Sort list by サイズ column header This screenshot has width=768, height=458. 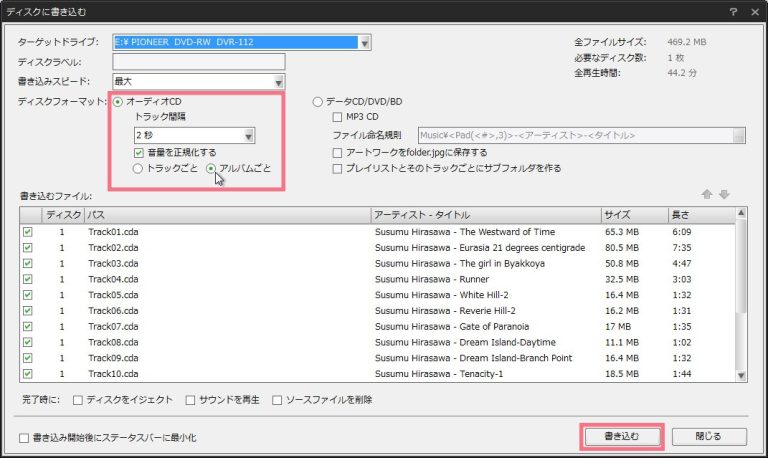click(632, 215)
